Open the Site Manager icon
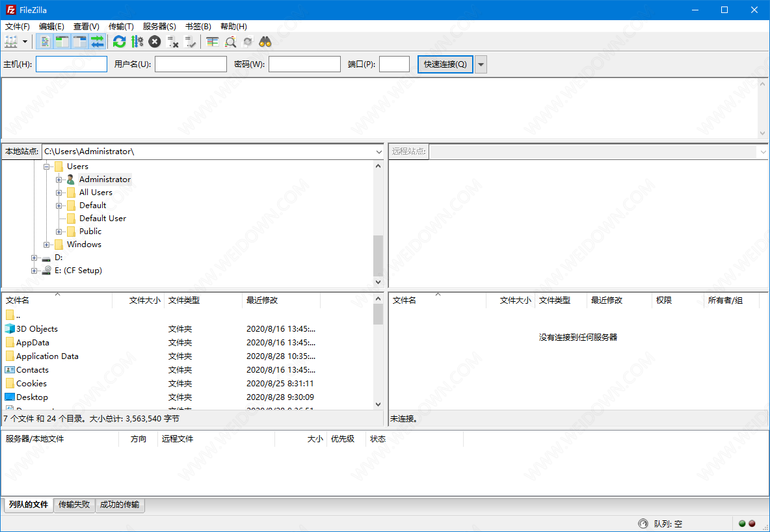Image resolution: width=770 pixels, height=532 pixels. click(x=11, y=42)
